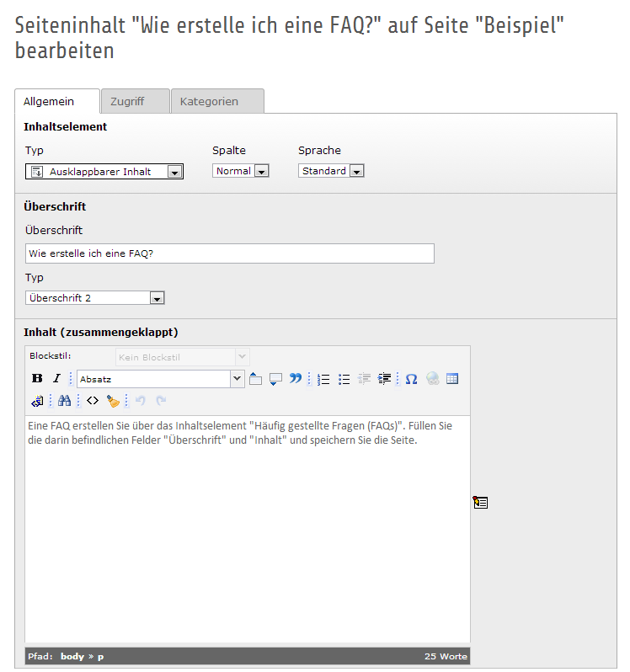
Task: Open the Typ dropdown showing Ausklappbarer Inhalt
Action: (104, 172)
